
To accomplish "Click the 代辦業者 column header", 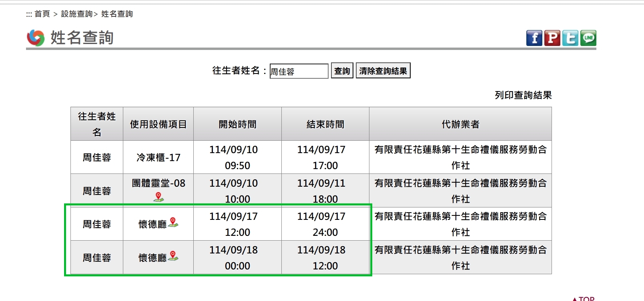I will click(x=460, y=124).
